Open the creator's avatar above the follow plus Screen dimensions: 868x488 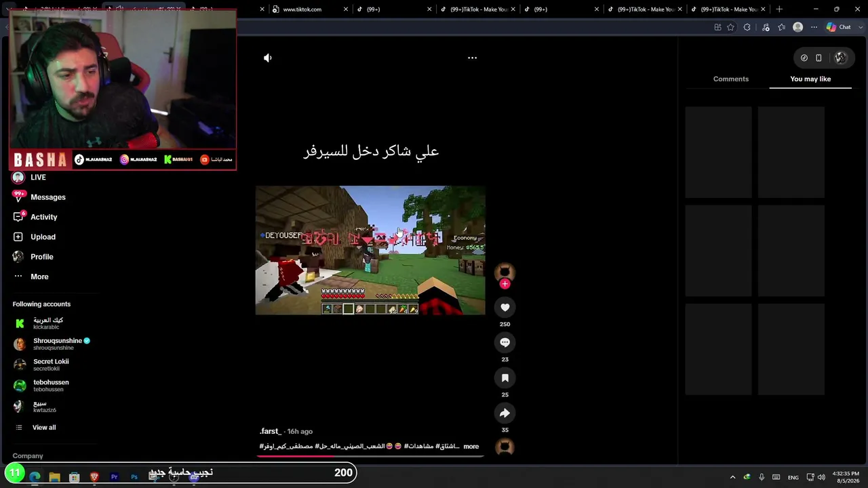505,272
